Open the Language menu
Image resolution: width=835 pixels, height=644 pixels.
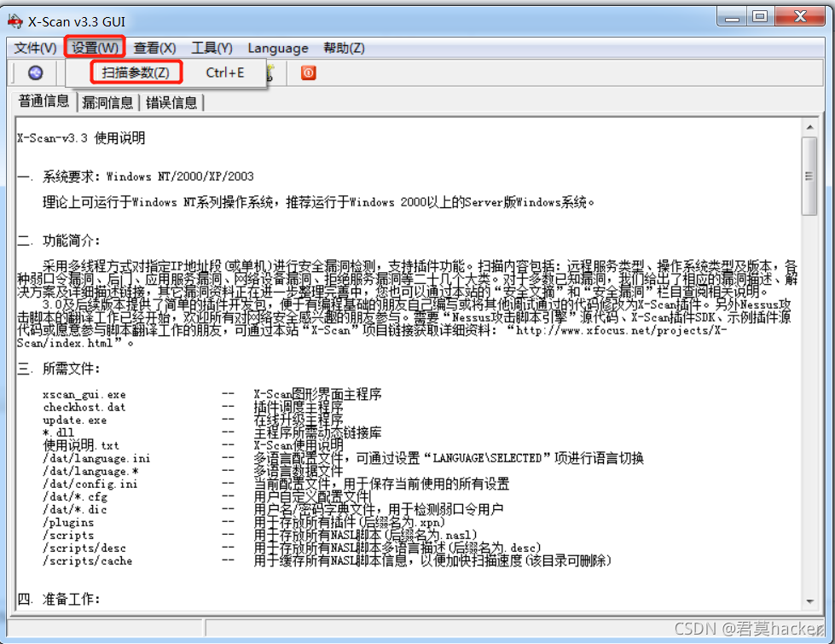[278, 48]
